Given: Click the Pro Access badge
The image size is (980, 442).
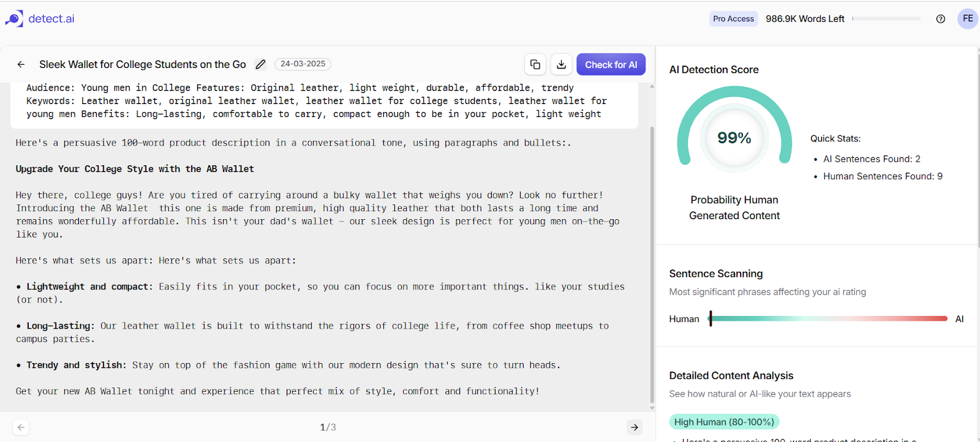Looking at the screenshot, I should point(733,19).
